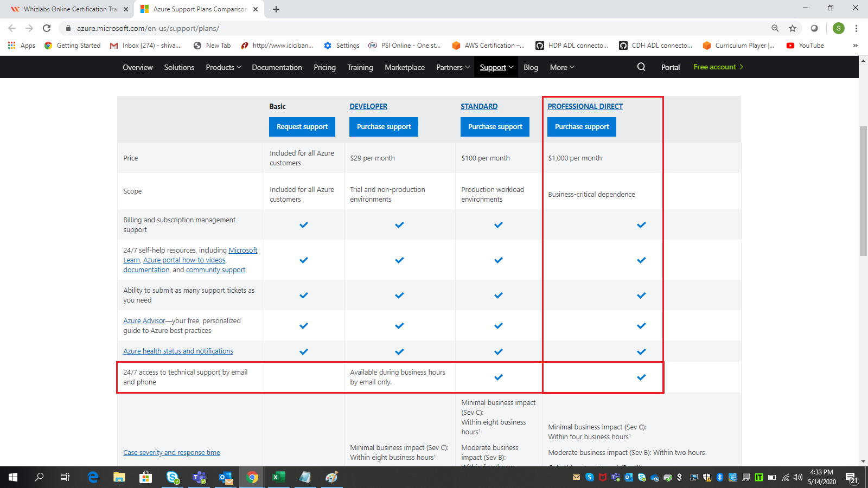Open Microsoft Store from the taskbar

tap(145, 477)
